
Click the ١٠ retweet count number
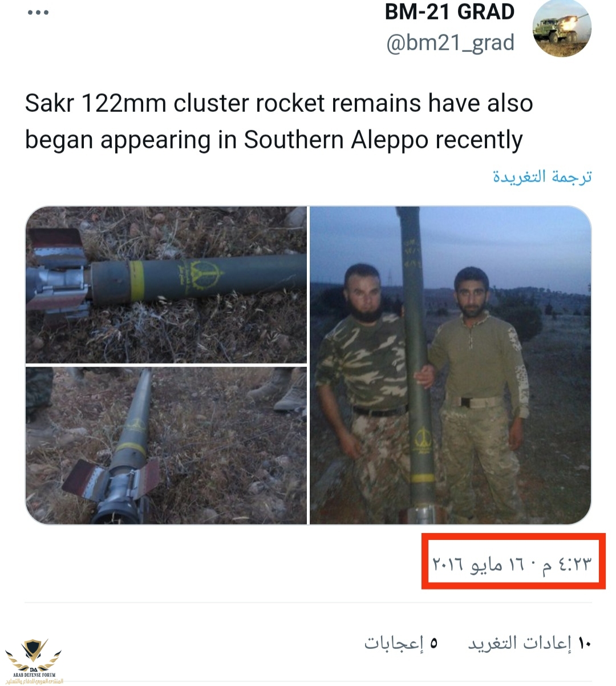click(585, 643)
